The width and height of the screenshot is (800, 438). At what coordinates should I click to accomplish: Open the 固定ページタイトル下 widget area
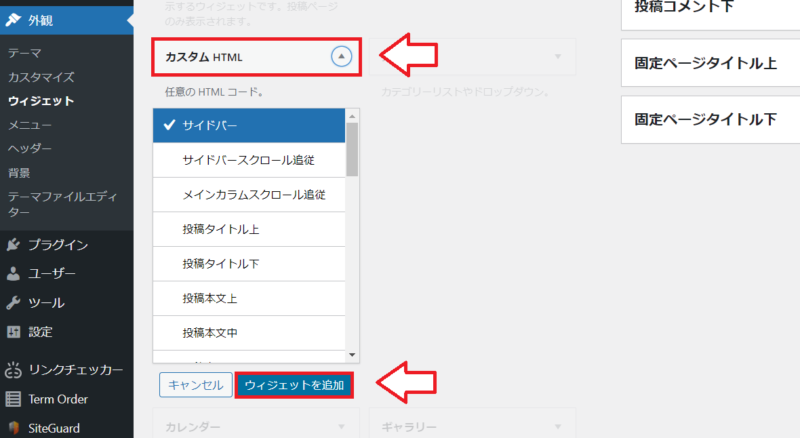[x=710, y=119]
